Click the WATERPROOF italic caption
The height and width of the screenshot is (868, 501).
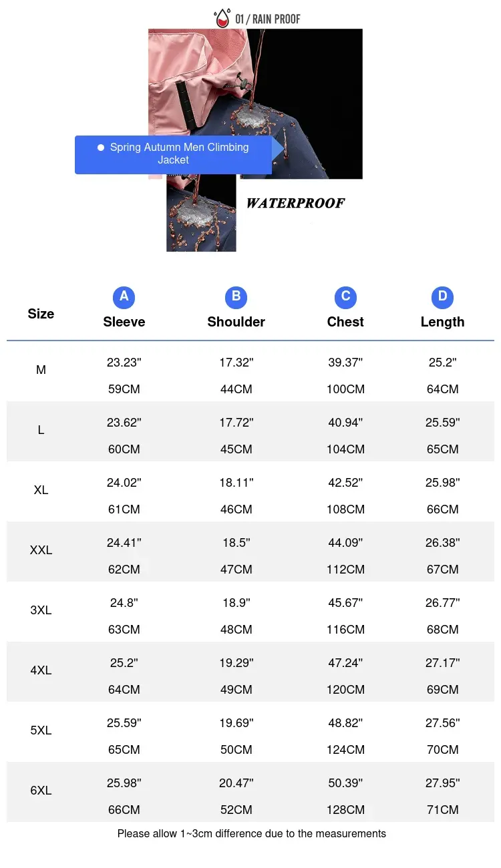pos(295,204)
